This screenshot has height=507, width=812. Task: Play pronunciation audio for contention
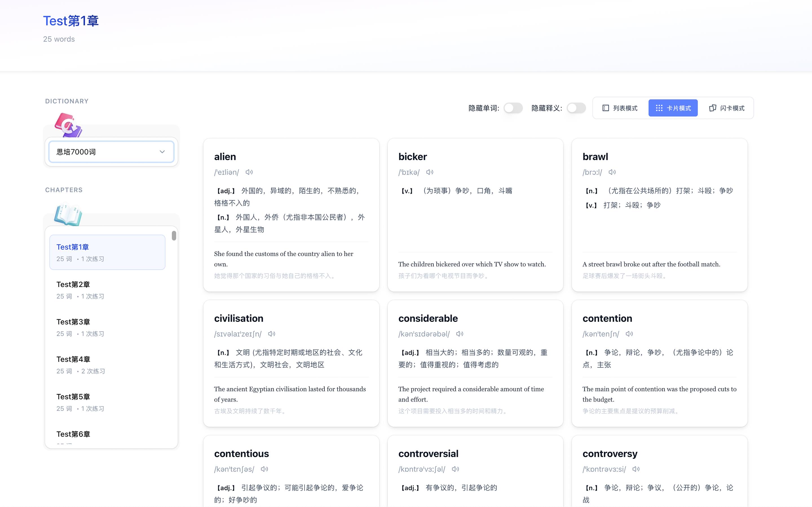pyautogui.click(x=629, y=334)
